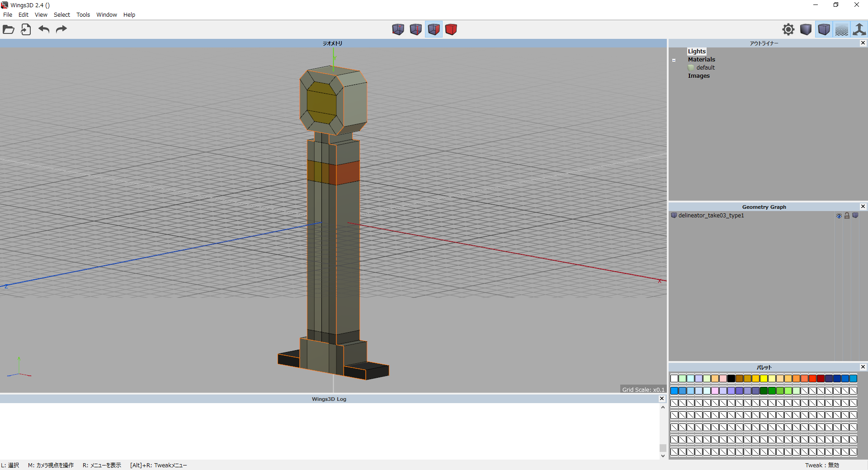
Task: Click the Wings3D Log panel title
Action: click(x=329, y=399)
